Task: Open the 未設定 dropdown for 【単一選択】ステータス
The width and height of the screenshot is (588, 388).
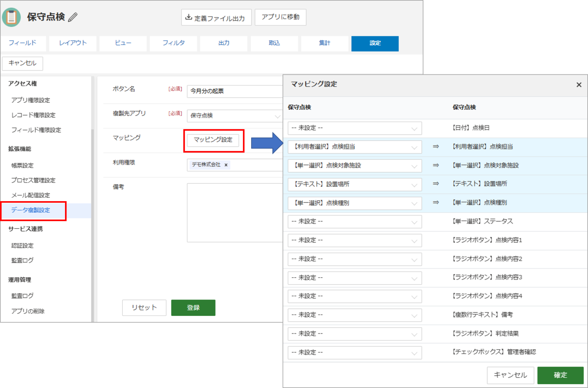Action: [355, 222]
